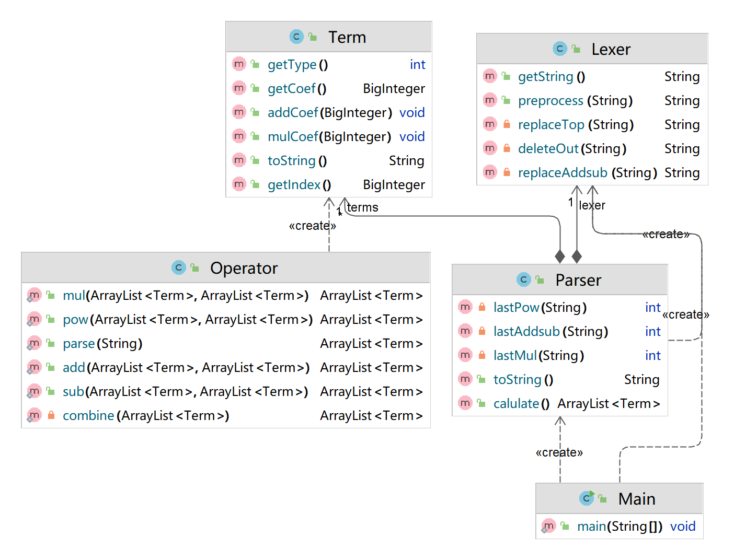Viewport: 734px width, 560px height.
Task: Click the private lock icon beside replaceTop
Action: (x=507, y=124)
